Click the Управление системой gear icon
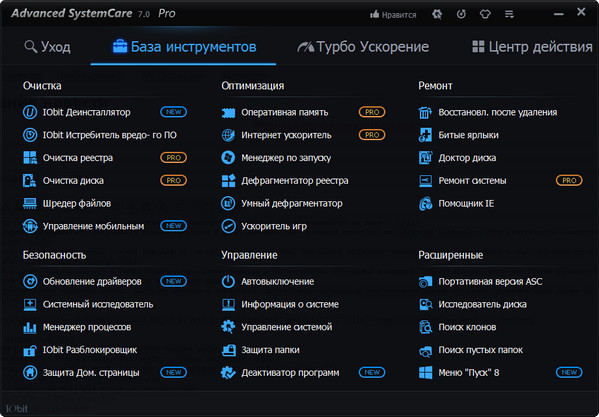The width and height of the screenshot is (599, 417). (x=228, y=327)
